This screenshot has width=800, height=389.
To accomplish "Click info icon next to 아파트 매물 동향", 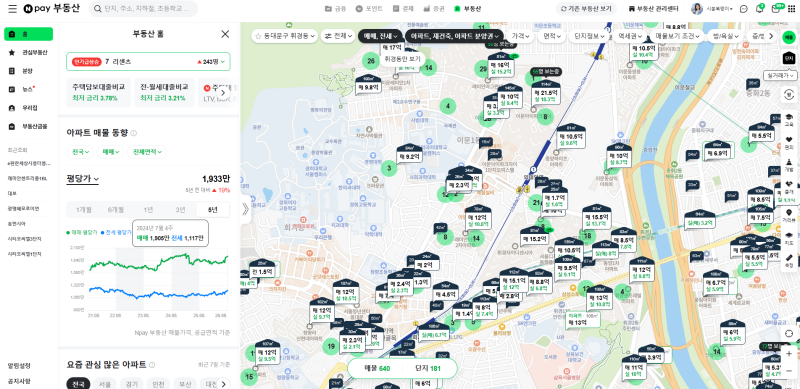I will pyautogui.click(x=133, y=133).
